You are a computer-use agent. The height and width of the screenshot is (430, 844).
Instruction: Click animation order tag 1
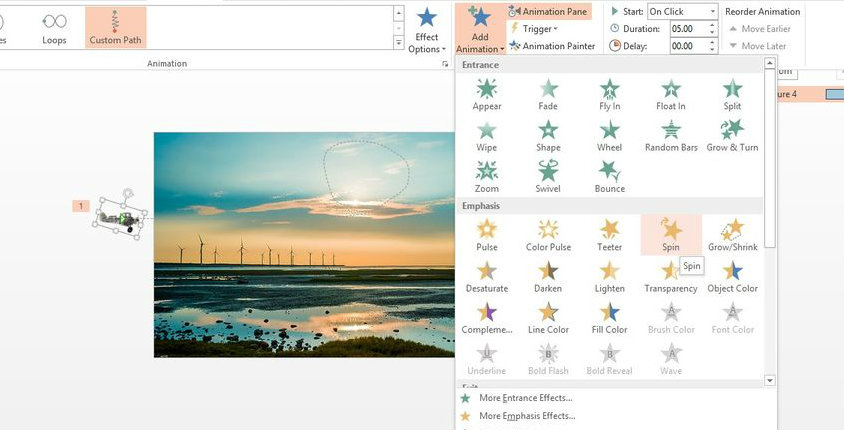coord(81,206)
